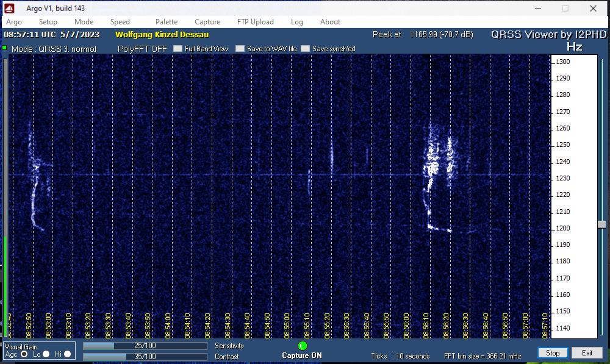Select the Lo visual gain radio button

[x=46, y=354]
